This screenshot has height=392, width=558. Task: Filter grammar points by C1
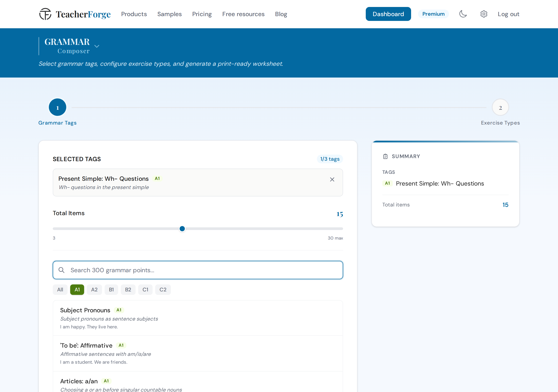(x=145, y=289)
